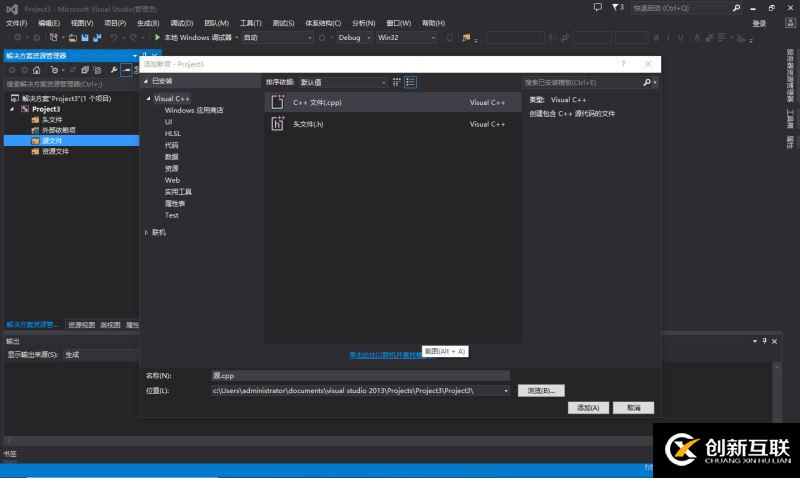The image size is (800, 478).
Task: Click the 浏览(B)... browse button
Action: (541, 391)
